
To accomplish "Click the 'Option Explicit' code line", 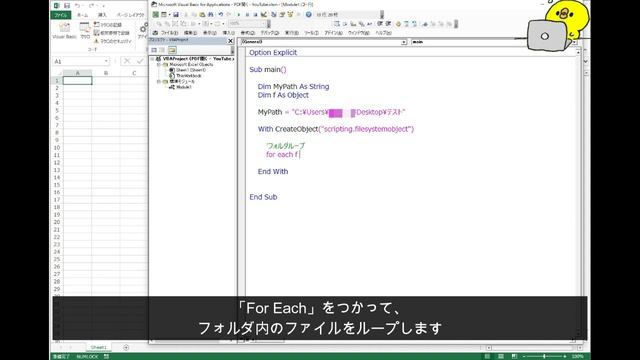I will pos(273,52).
